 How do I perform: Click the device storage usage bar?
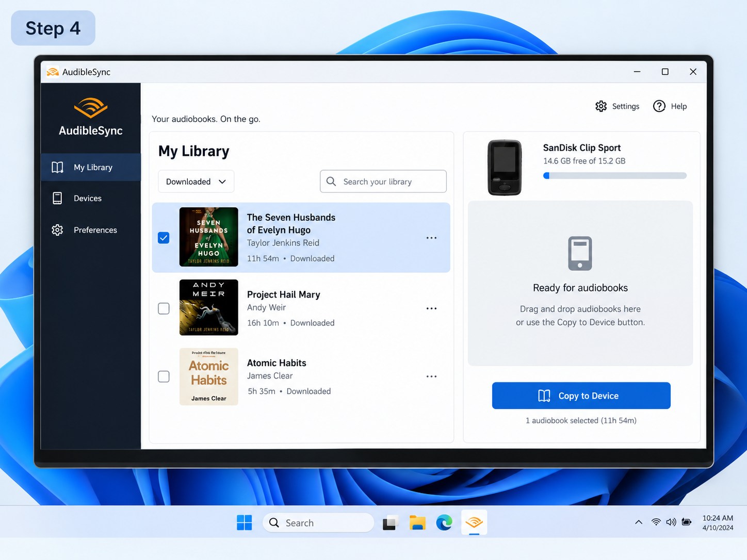tap(615, 176)
